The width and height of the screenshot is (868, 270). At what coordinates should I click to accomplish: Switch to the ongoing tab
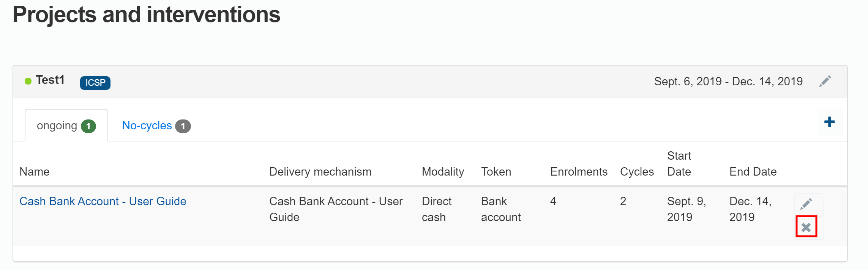(57, 126)
